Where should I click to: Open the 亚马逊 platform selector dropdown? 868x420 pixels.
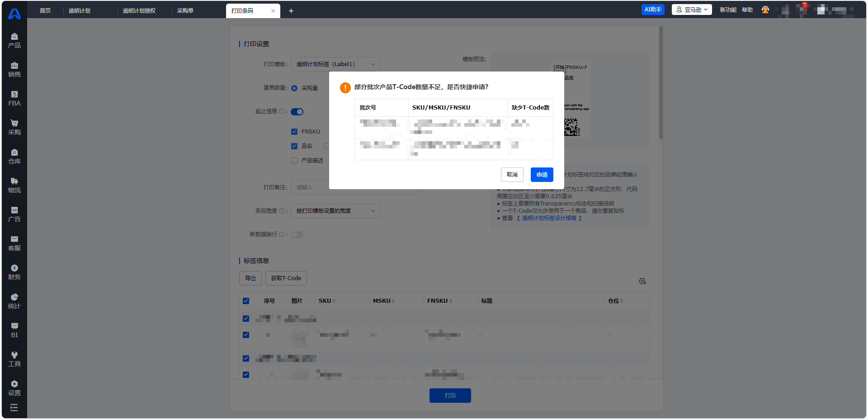tap(692, 10)
